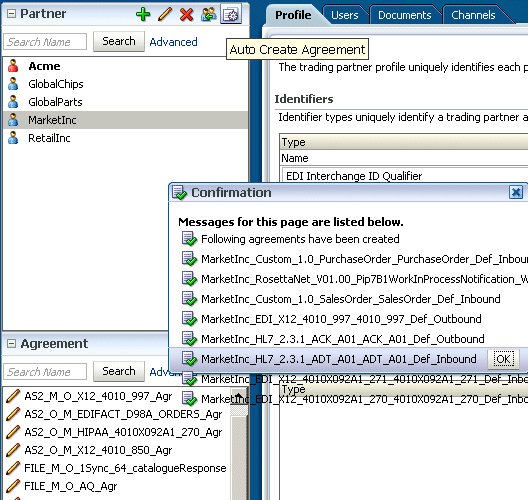Screen dimensions: 528x500
Task: Switch to the Channels tab
Action: (473, 15)
